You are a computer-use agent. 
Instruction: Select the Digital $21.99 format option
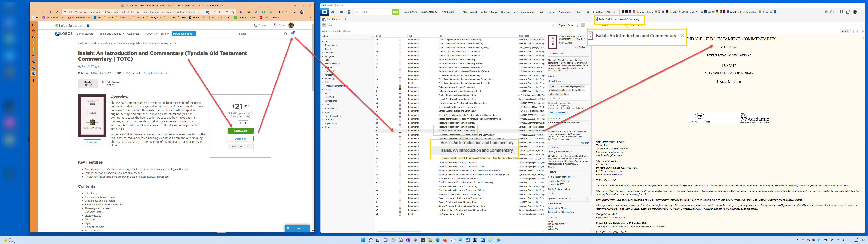tap(88, 83)
